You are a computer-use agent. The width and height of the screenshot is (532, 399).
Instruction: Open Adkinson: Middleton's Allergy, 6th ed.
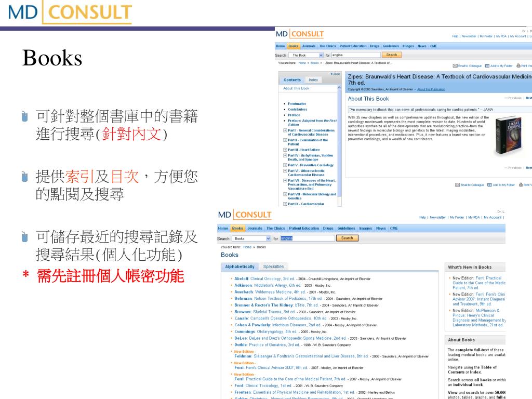[268, 285]
